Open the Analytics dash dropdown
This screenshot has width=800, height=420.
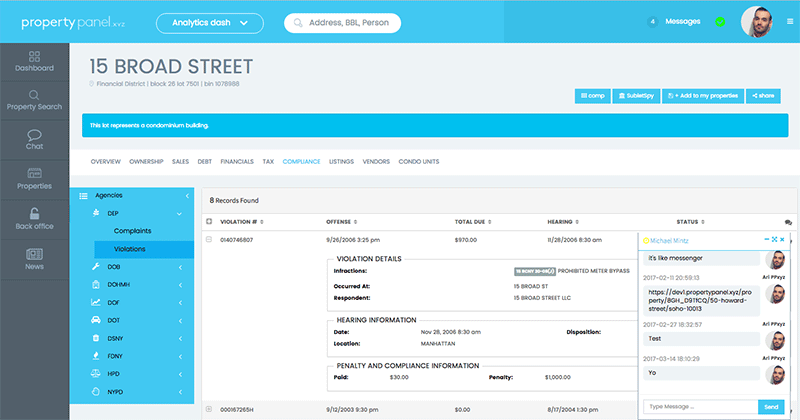pos(209,22)
